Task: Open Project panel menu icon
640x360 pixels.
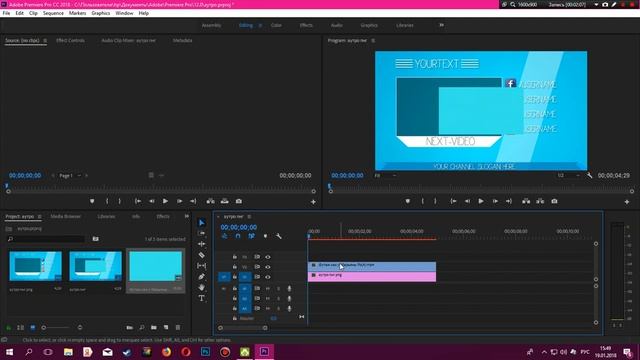Action: 40,216
